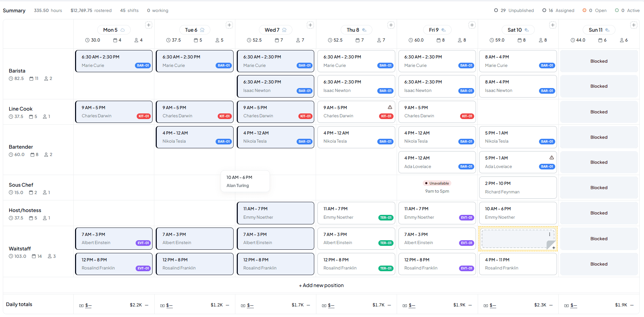Click the weather icon beside Wed 7

pos(284,30)
